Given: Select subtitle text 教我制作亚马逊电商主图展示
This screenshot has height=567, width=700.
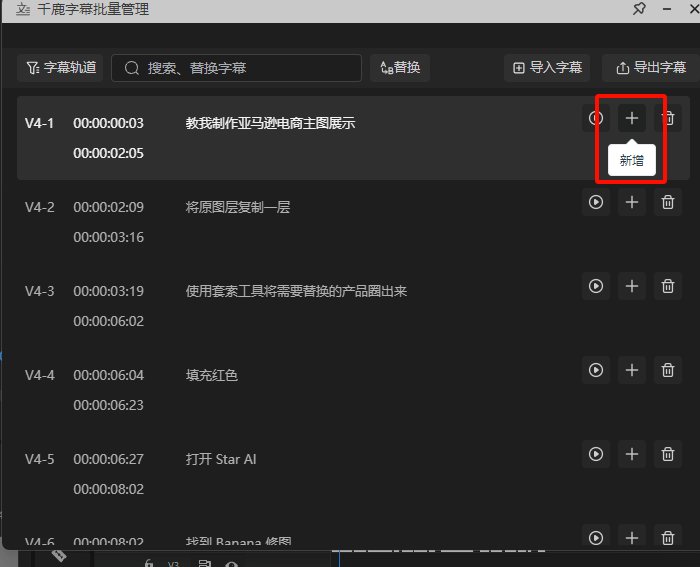Looking at the screenshot, I should pyautogui.click(x=271, y=123).
